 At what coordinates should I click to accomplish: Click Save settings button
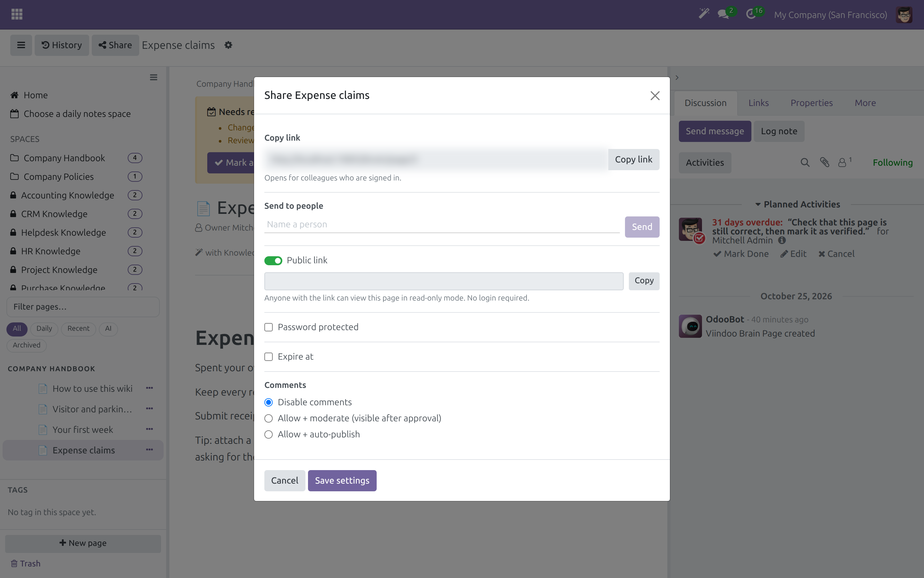coord(342,480)
